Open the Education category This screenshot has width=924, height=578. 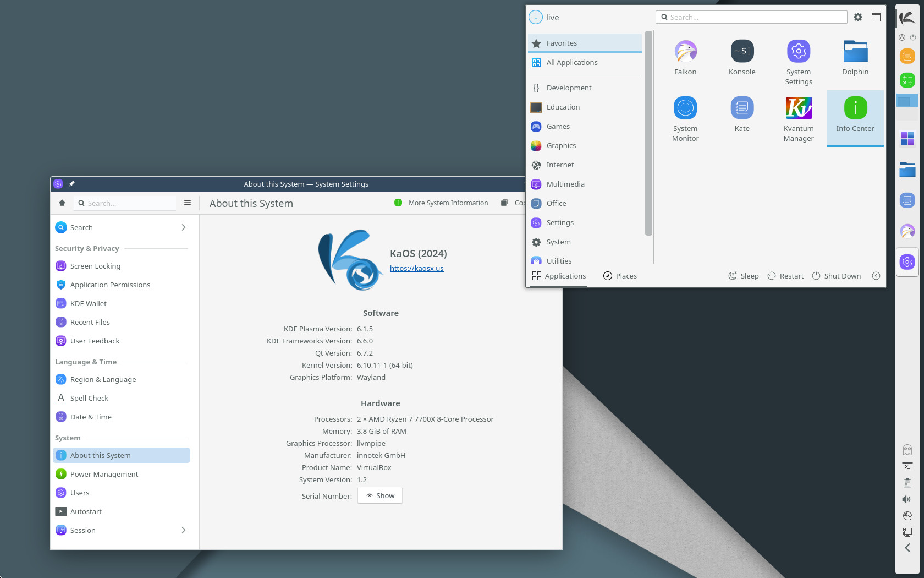[x=585, y=107]
